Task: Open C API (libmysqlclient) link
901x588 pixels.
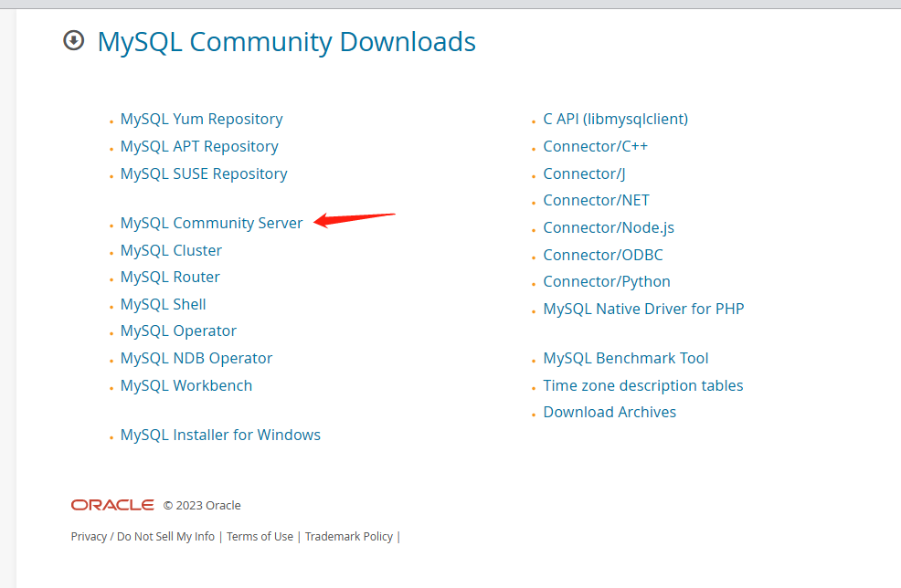Action: [x=615, y=119]
